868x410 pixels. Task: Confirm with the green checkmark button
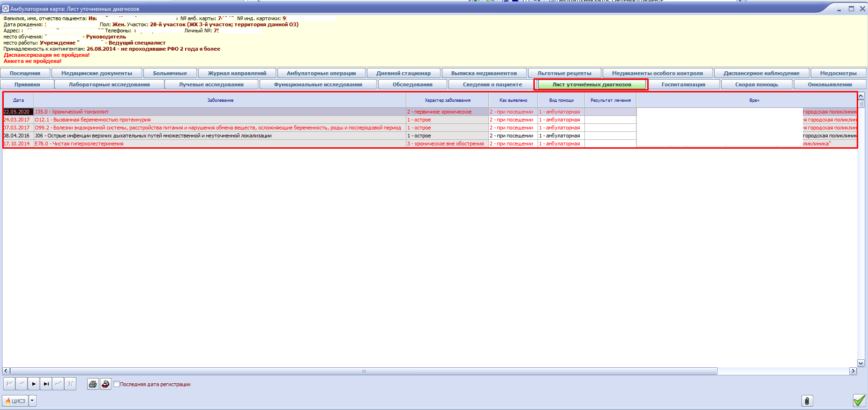coord(859,401)
